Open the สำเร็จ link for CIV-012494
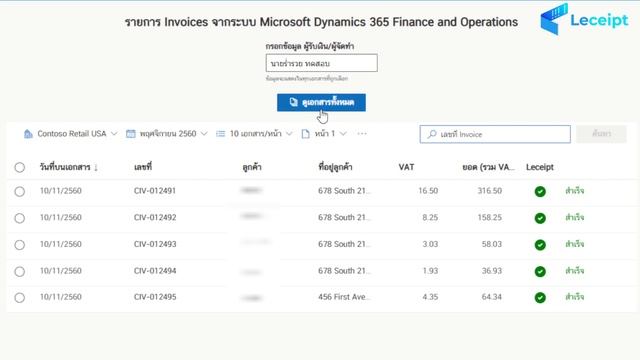640x360 pixels. point(575,271)
